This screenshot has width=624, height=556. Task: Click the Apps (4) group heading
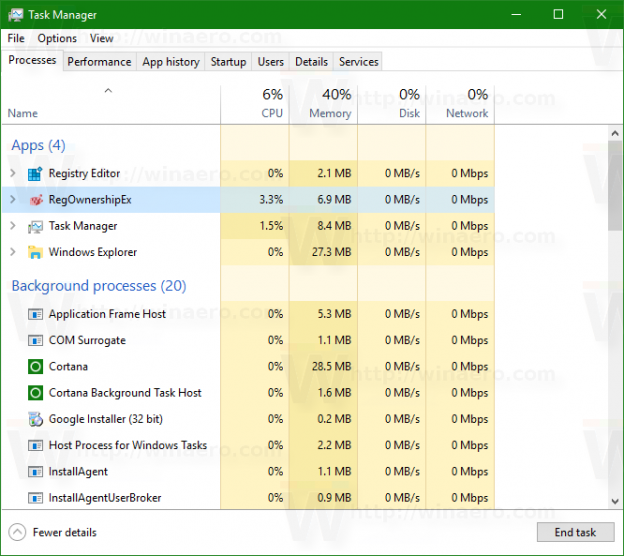(x=38, y=145)
